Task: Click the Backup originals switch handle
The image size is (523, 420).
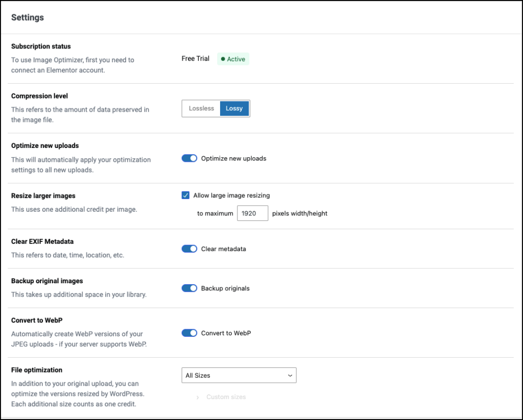Action: click(x=193, y=288)
